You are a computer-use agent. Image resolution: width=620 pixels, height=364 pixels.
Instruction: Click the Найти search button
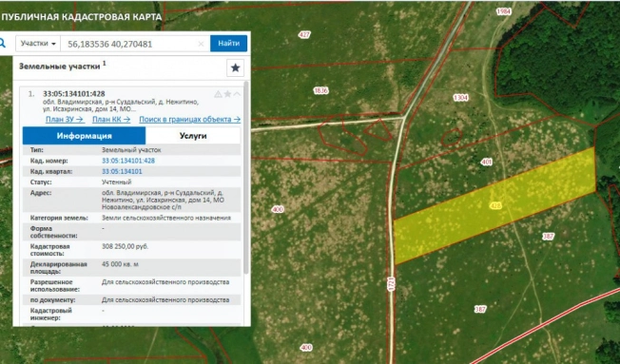(x=228, y=44)
